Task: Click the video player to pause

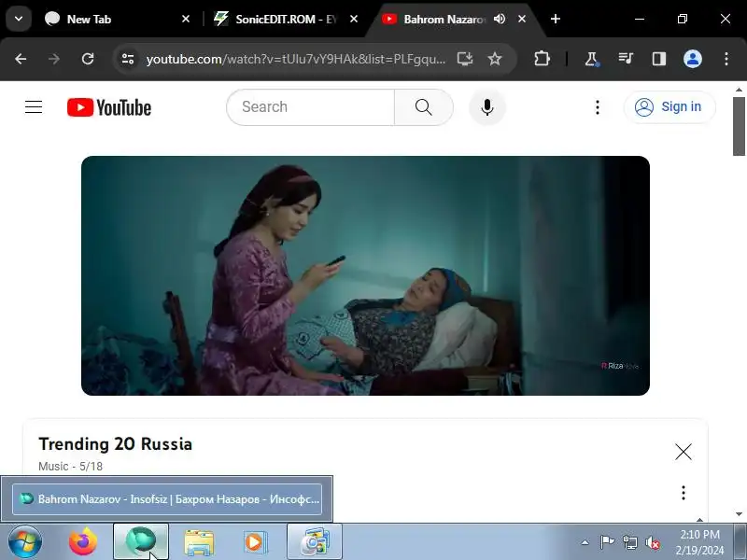Action: point(365,275)
